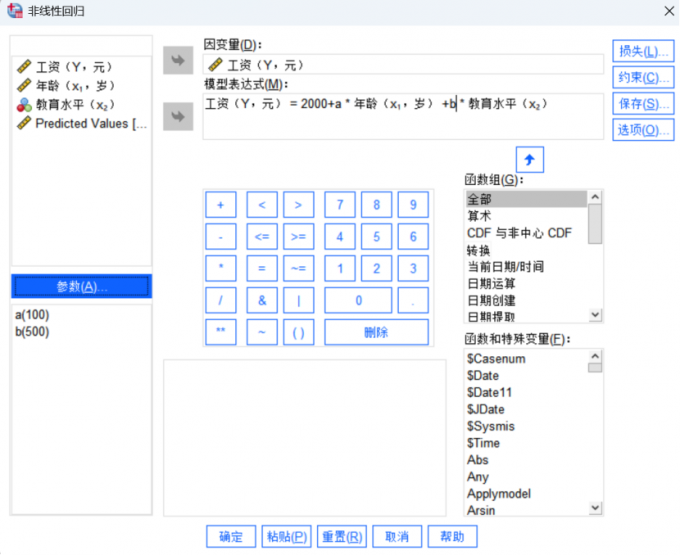Select variable 工资（Y，元） in the variable list
680x555 pixels.
(x=82, y=67)
